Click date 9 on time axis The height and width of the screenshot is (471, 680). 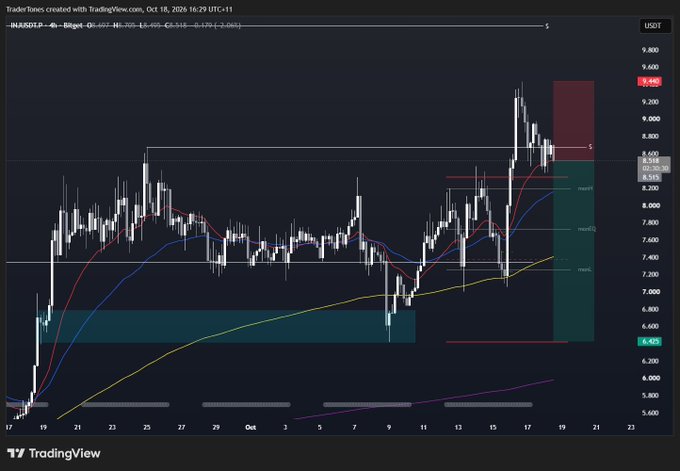[x=389, y=427]
